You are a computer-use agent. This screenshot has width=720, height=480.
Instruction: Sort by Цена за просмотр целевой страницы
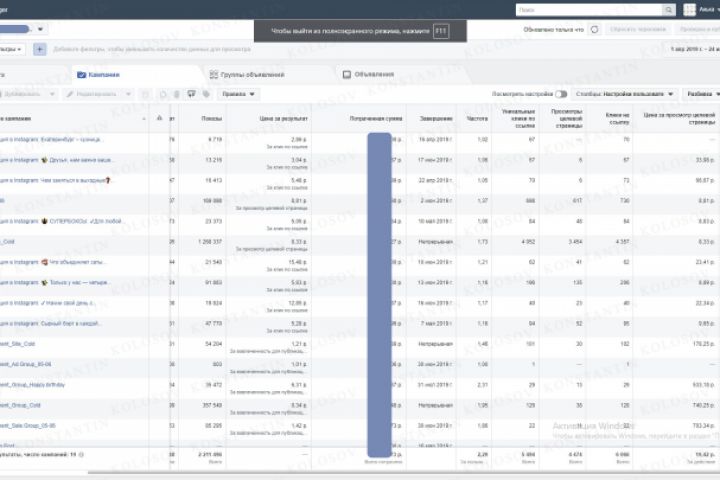(x=676, y=119)
